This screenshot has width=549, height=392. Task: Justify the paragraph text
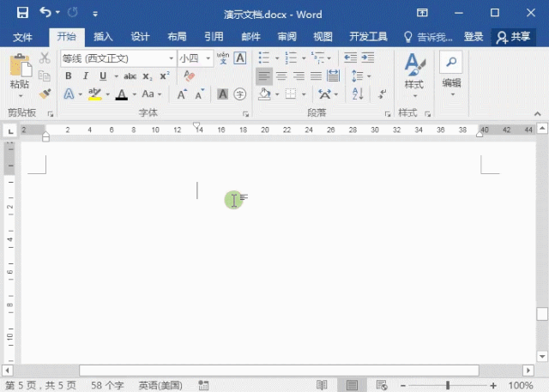point(316,76)
